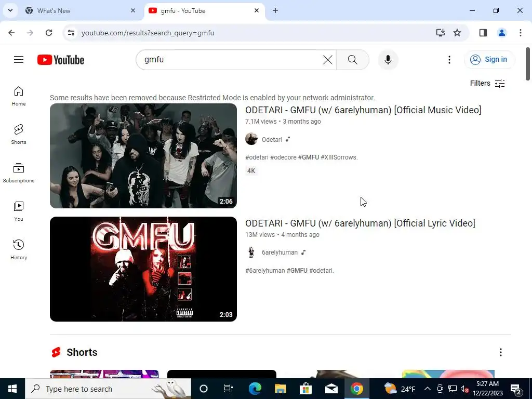Image resolution: width=532 pixels, height=399 pixels.
Task: Click the address bar URL
Action: [148, 33]
